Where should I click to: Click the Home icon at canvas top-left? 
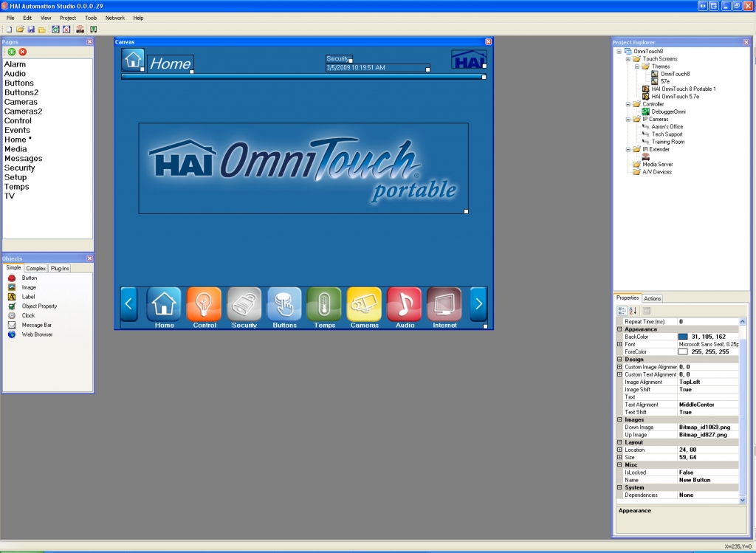pyautogui.click(x=133, y=61)
